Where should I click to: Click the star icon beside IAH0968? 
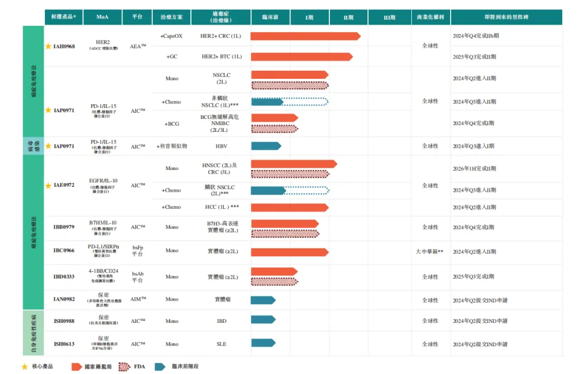(x=48, y=46)
